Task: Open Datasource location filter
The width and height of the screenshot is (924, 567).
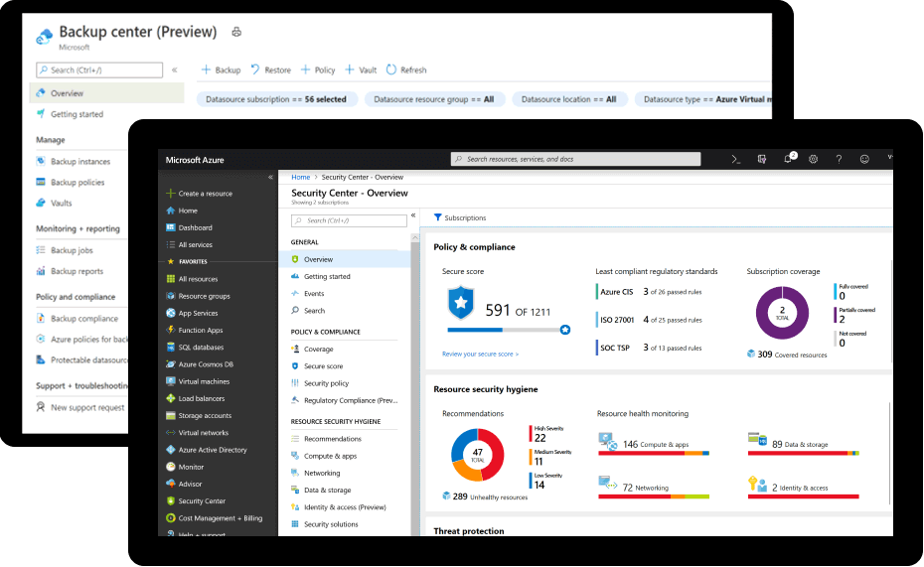Action: [569, 99]
